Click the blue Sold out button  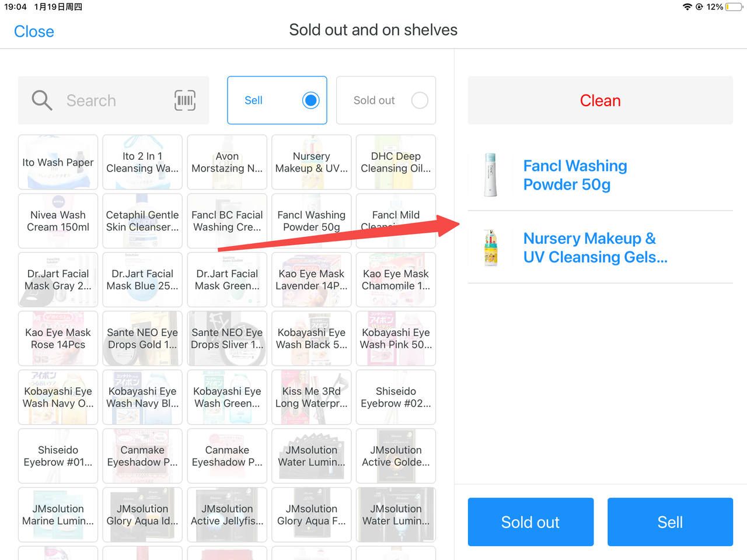point(530,522)
